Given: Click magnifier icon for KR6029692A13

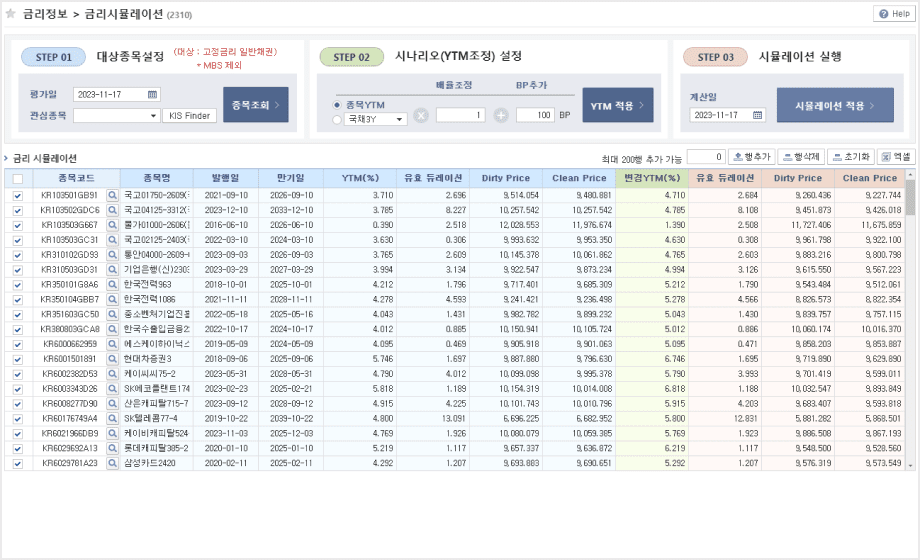Looking at the screenshot, I should click(x=112, y=448).
